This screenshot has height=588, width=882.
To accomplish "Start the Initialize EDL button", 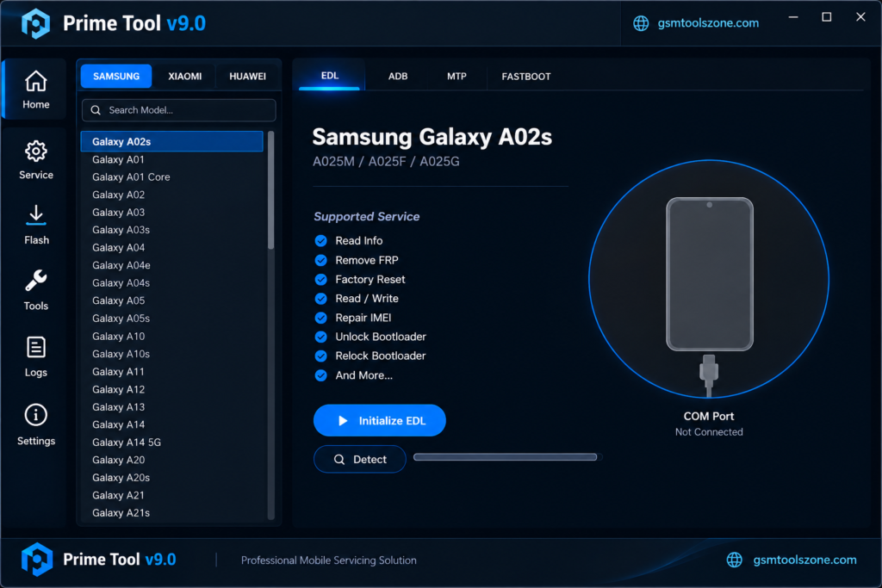I will coord(380,420).
